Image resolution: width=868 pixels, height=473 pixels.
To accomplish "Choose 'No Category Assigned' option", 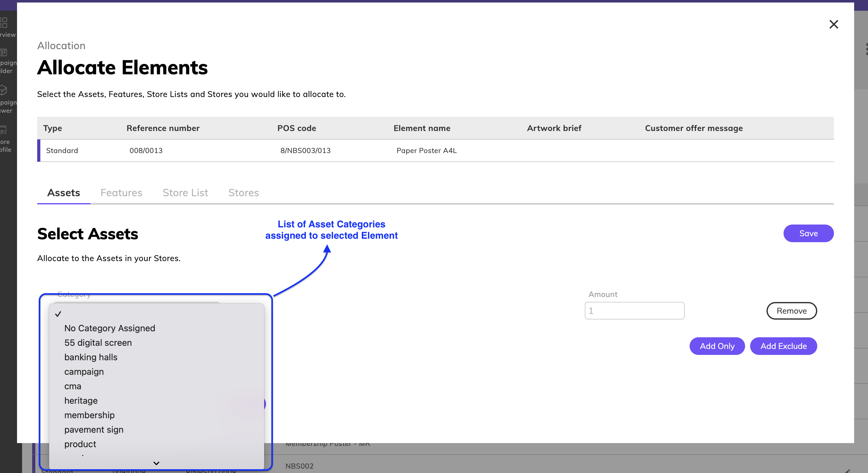I will click(x=109, y=328).
